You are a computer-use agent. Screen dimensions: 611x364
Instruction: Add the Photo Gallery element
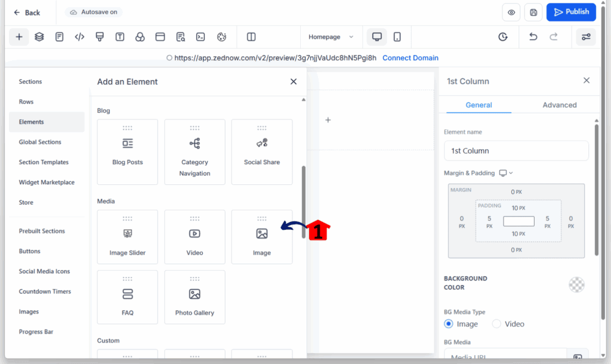click(x=195, y=297)
